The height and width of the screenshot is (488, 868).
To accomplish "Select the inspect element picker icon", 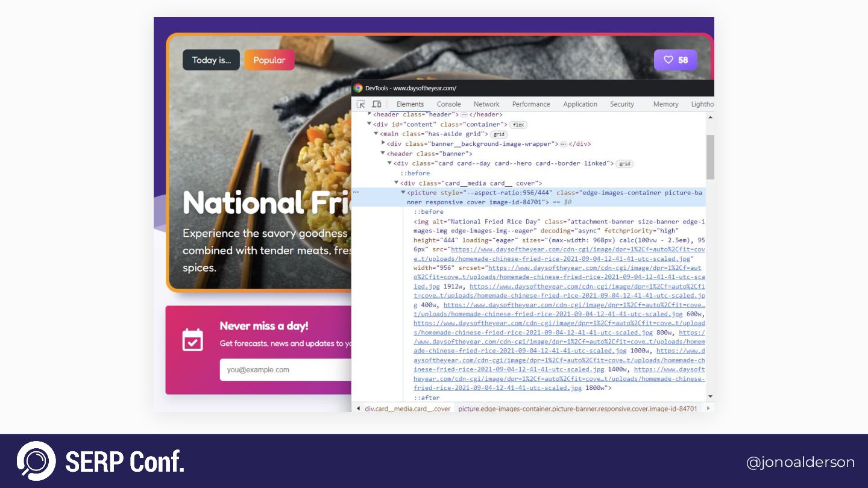I will pos(360,104).
